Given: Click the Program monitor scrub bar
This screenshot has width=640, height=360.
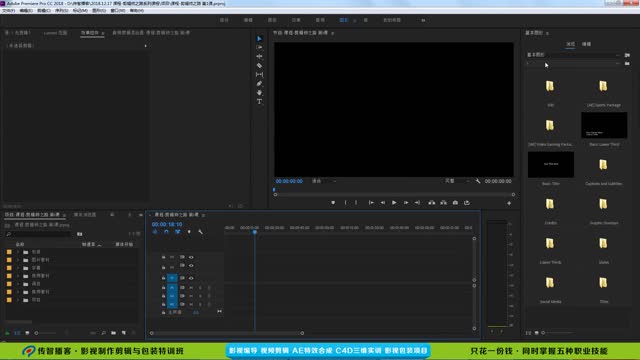Looking at the screenshot, I should pyautogui.click(x=394, y=195).
